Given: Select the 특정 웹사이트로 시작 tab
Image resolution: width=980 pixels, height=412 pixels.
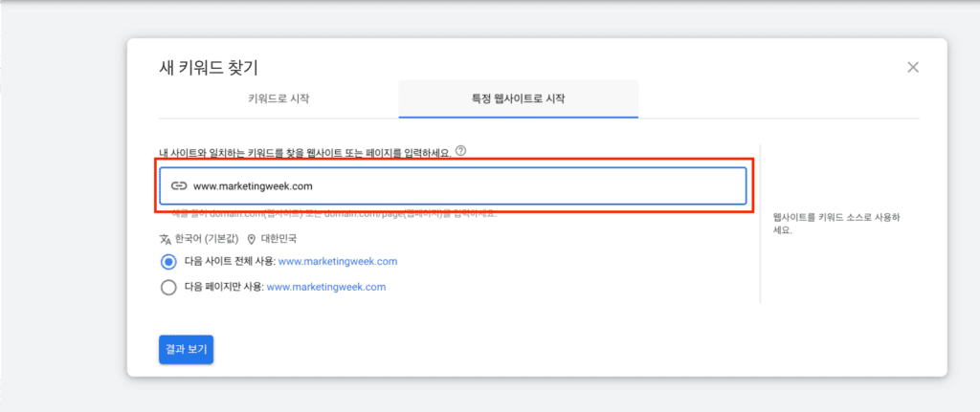Looking at the screenshot, I should [x=519, y=98].
